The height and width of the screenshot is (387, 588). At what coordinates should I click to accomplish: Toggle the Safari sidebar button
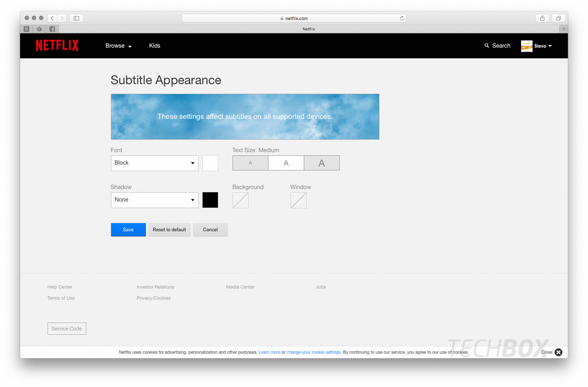[x=76, y=18]
